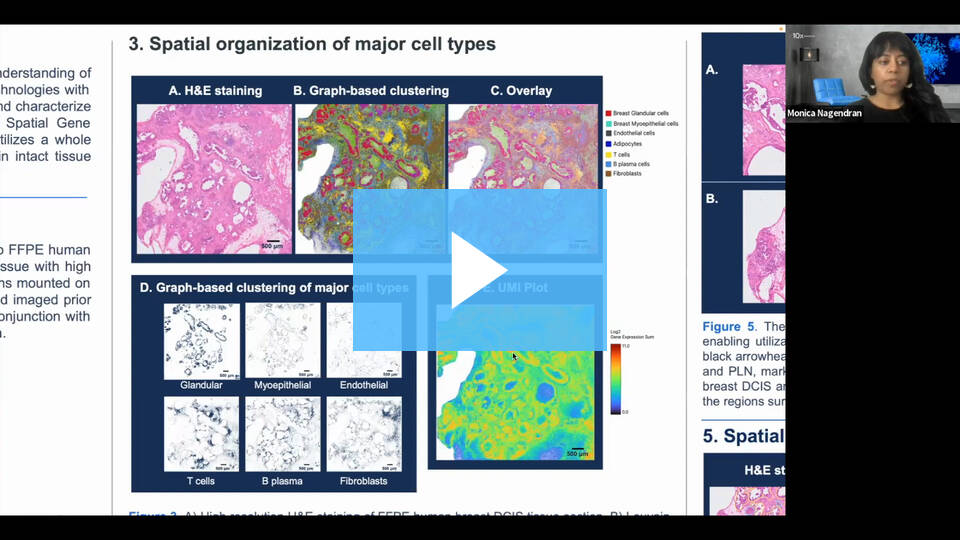
Task: Click the UMI plot heatmap image
Action: (515, 383)
